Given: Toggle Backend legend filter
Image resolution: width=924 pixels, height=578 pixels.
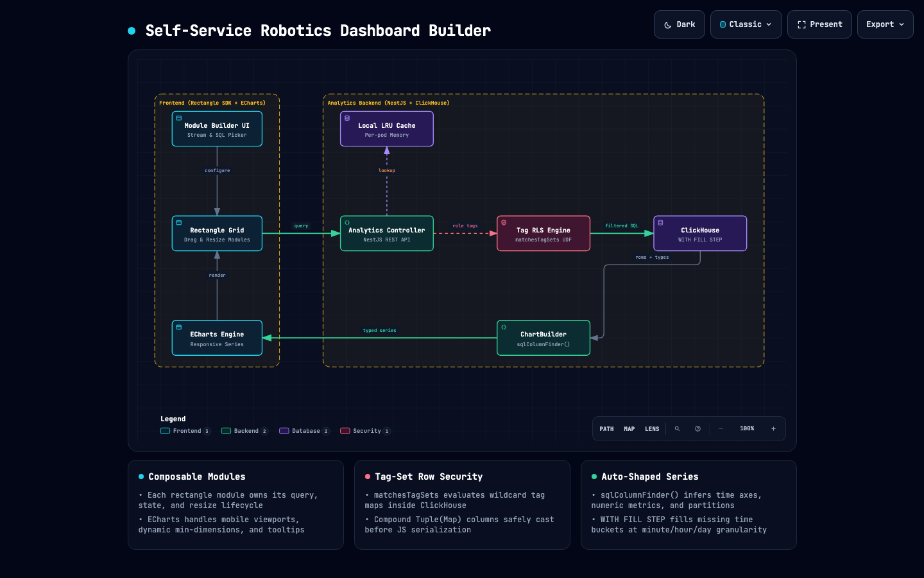Looking at the screenshot, I should [244, 431].
